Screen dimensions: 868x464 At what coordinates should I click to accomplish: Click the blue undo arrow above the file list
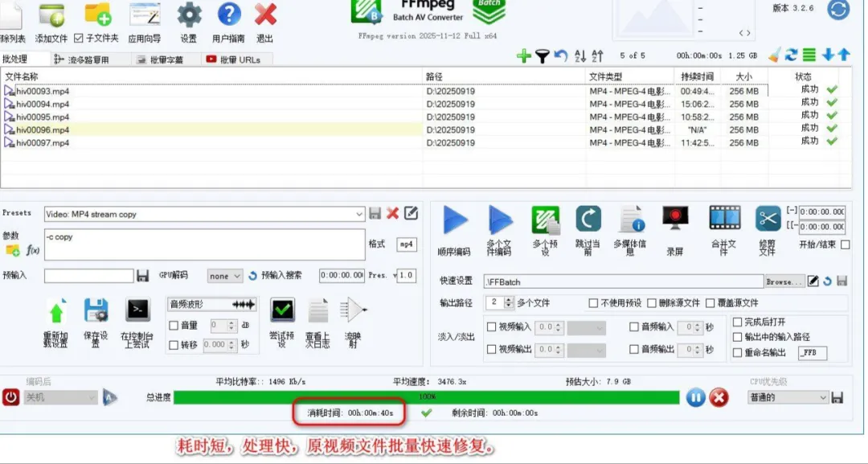coord(561,56)
